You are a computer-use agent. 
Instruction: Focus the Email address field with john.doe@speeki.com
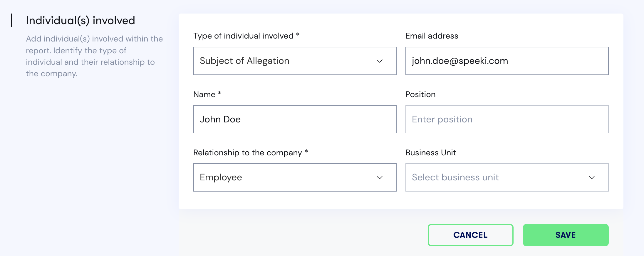click(507, 61)
